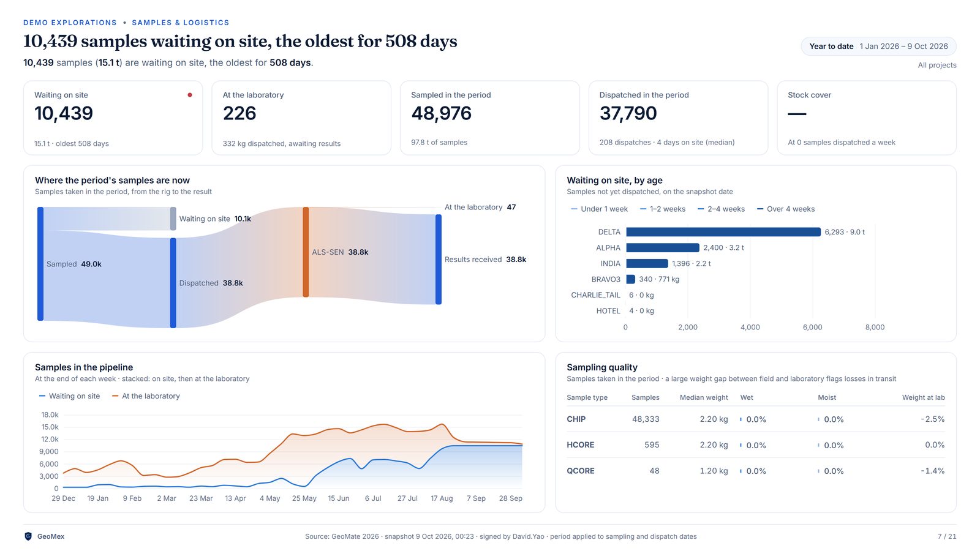Click the 6,293 · 9.0 t DELTA value label
The height and width of the screenshot is (551, 980).
(845, 232)
